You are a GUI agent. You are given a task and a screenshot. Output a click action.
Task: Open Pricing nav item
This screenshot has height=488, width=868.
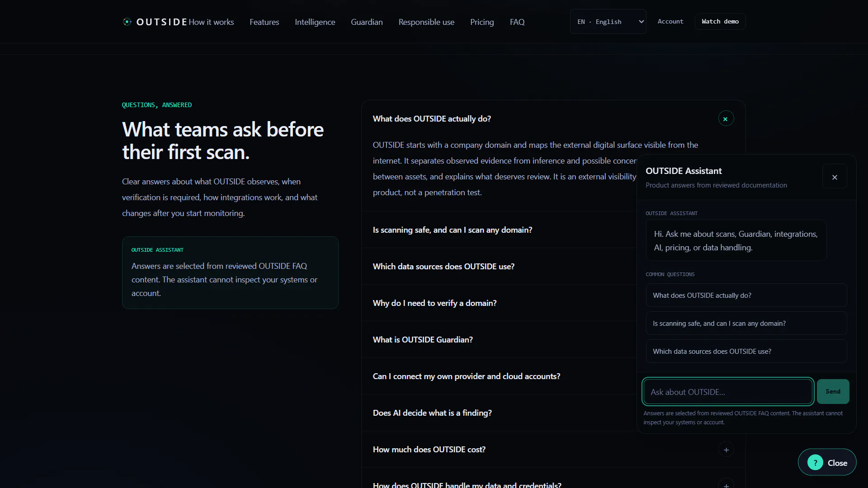482,22
